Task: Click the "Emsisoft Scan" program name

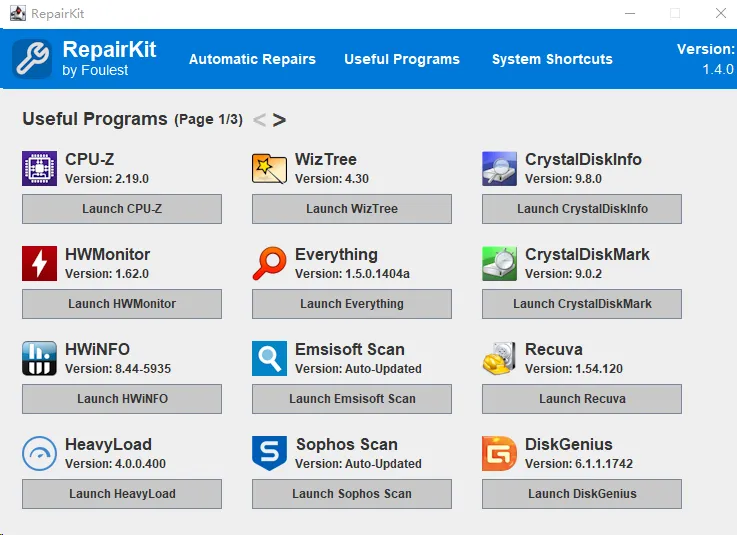Action: pyautogui.click(x=350, y=349)
